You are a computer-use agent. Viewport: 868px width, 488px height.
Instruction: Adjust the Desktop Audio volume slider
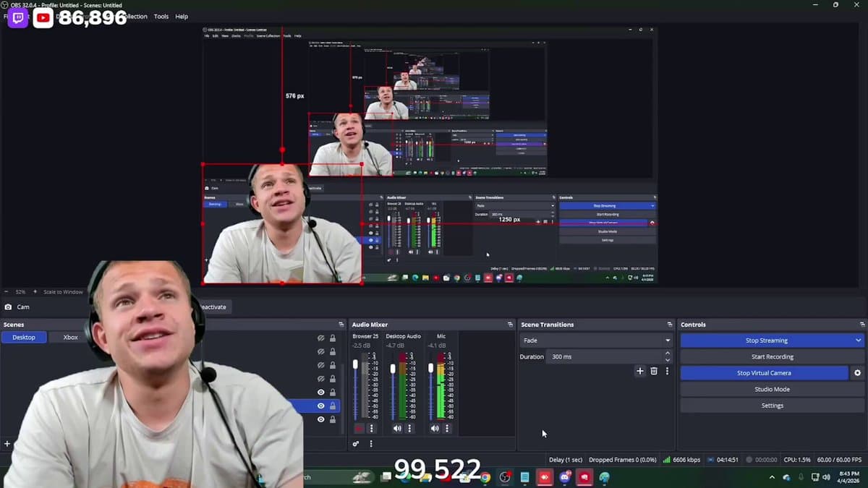click(x=393, y=369)
